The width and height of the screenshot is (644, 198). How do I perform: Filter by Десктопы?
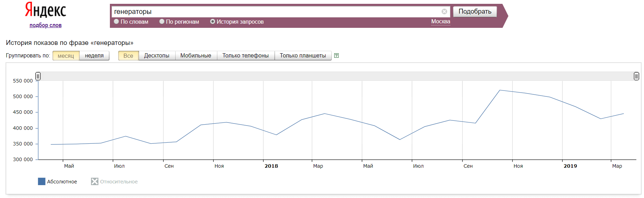(156, 56)
